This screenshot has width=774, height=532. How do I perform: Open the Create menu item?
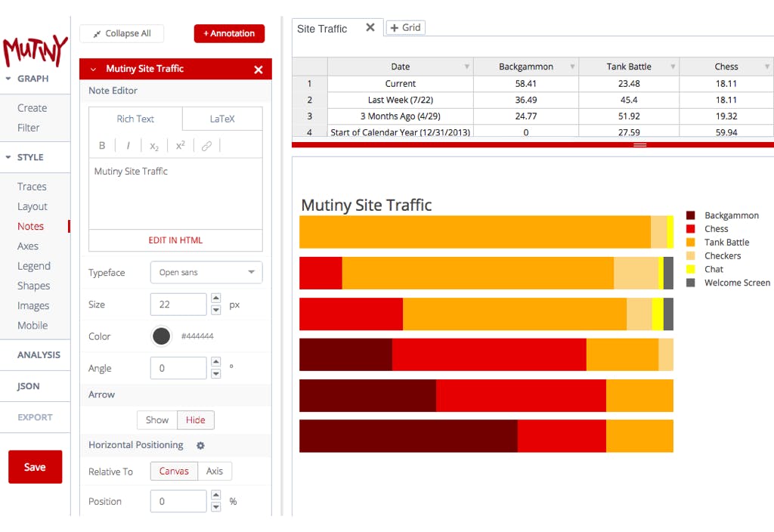32,108
